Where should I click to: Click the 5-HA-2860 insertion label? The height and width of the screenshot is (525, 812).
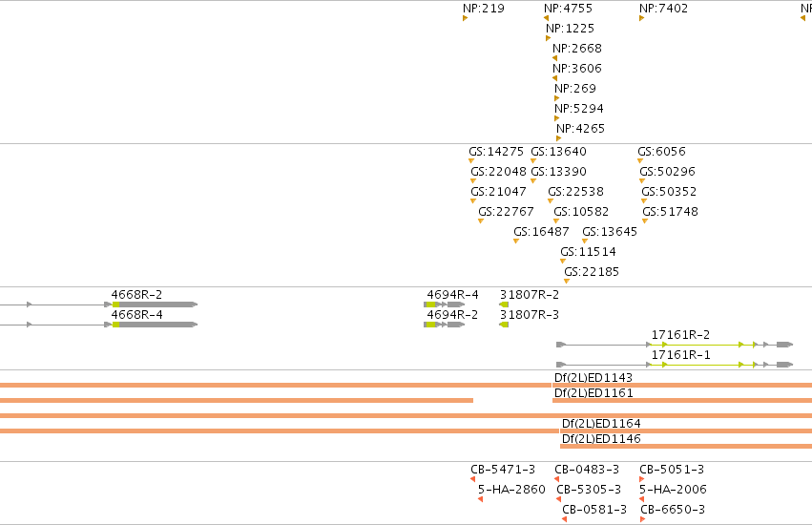point(511,490)
